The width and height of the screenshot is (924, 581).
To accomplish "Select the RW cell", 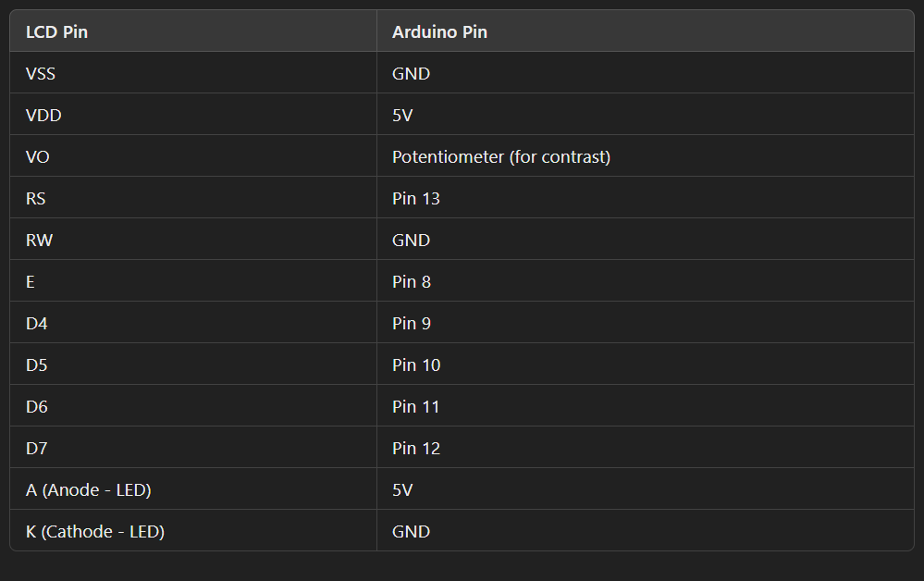I will tap(193, 240).
